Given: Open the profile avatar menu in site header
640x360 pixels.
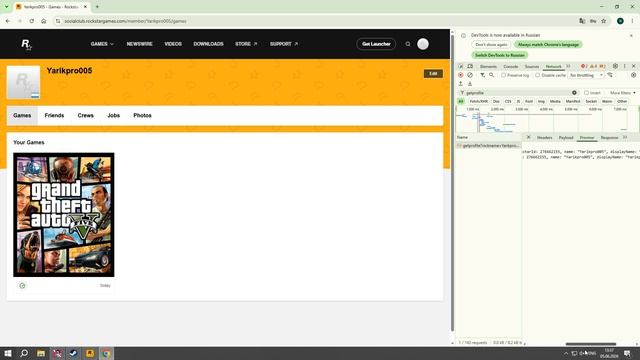Looking at the screenshot, I should [x=423, y=44].
